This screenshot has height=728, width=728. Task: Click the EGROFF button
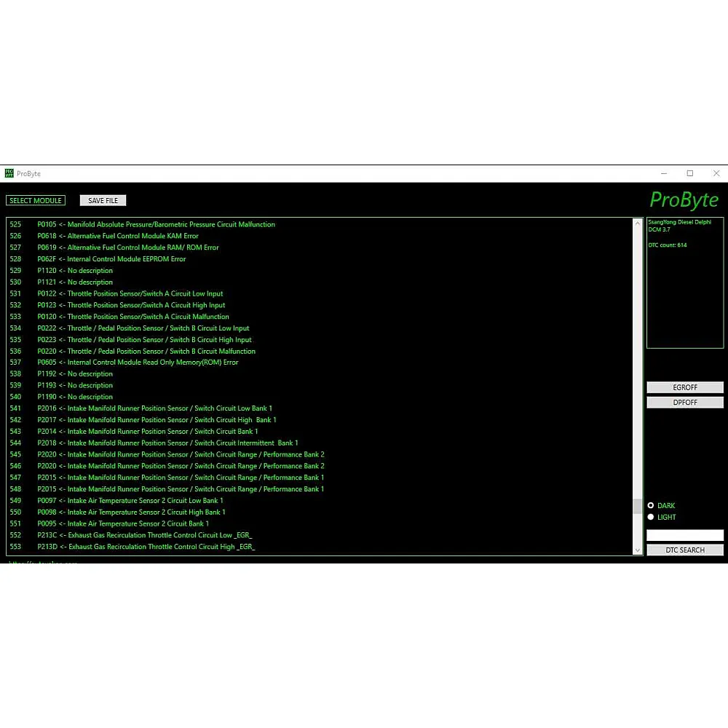(685, 387)
